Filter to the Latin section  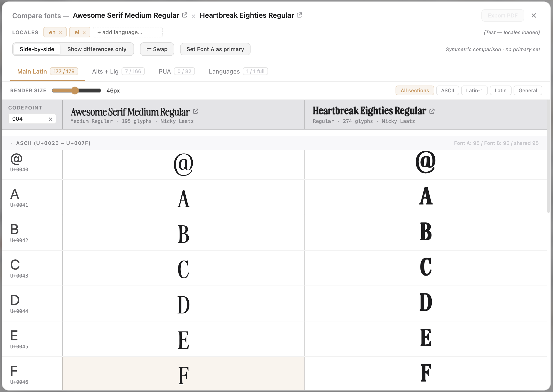tap(501, 91)
